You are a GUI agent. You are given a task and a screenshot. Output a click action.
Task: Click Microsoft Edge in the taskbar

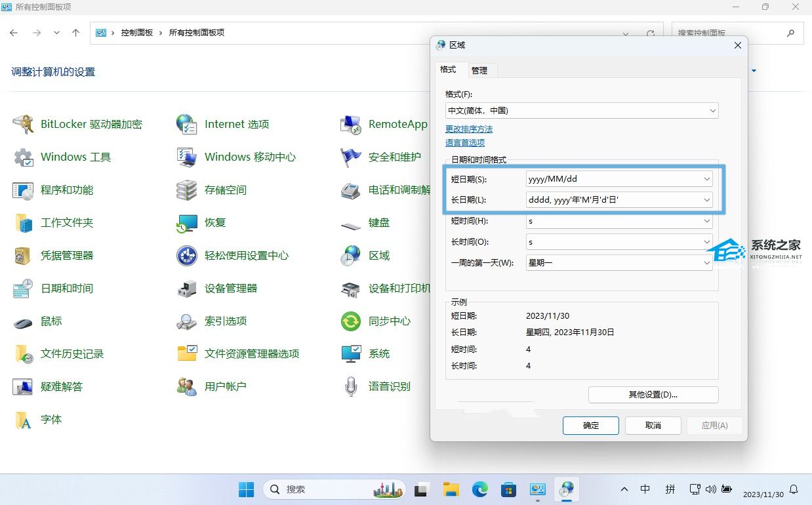coord(479,489)
